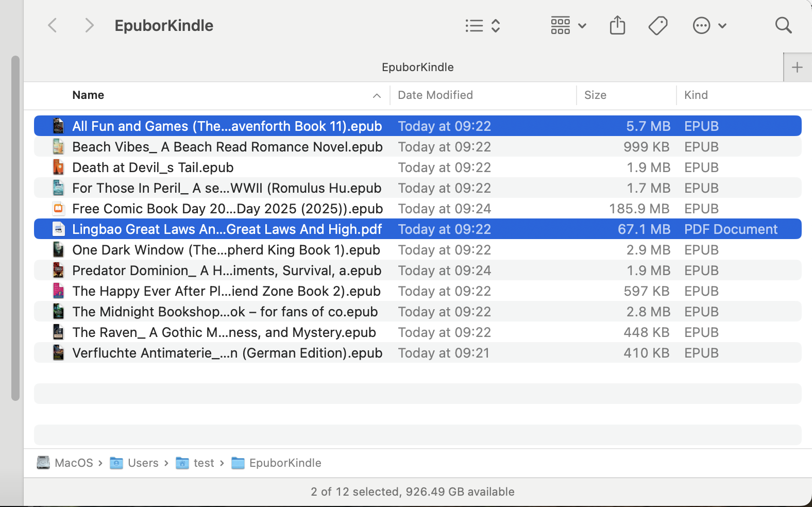The image size is (812, 507).
Task: Open the group-by grid dropdown
Action: (x=568, y=25)
